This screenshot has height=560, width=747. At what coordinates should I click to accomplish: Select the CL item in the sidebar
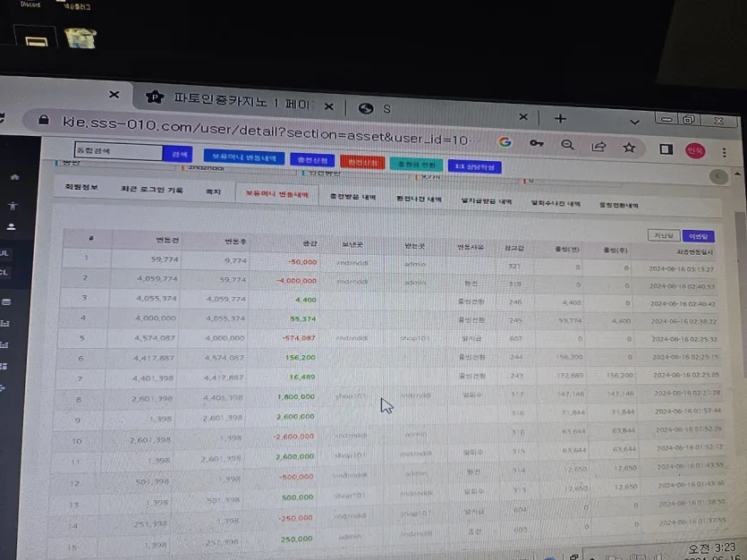coord(4,272)
